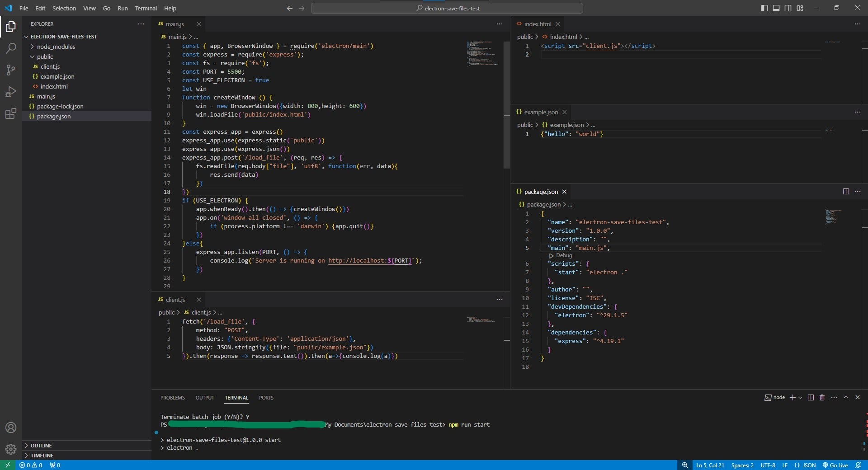Click errors and warnings count in status bar
This screenshot has height=470, width=868.
click(x=31, y=465)
